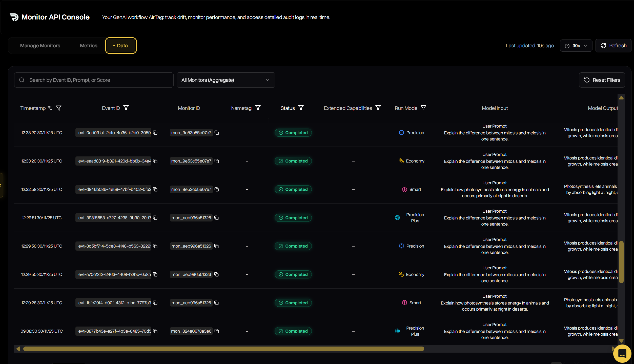Screen dimensions: 634x364
Task: Open the 30s refresh interval dropdown
Action: click(576, 46)
